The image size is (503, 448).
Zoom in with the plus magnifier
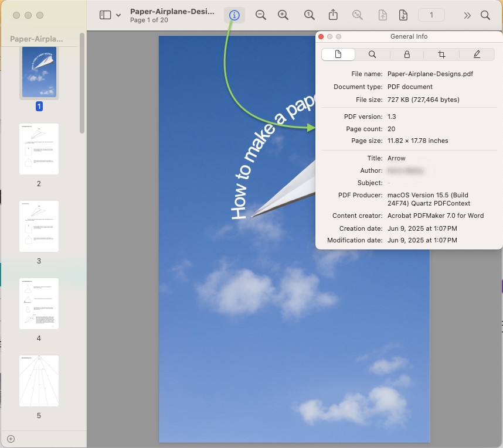(x=283, y=15)
